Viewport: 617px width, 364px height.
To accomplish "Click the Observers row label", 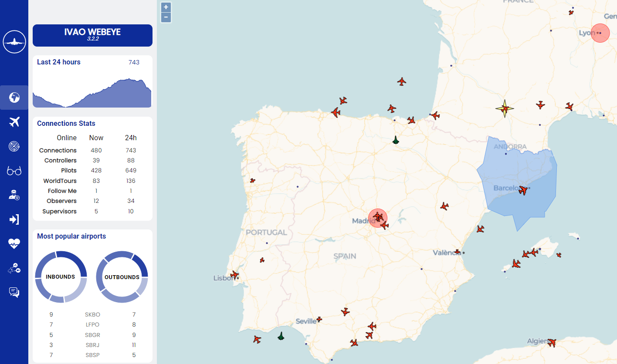I will click(x=61, y=201).
